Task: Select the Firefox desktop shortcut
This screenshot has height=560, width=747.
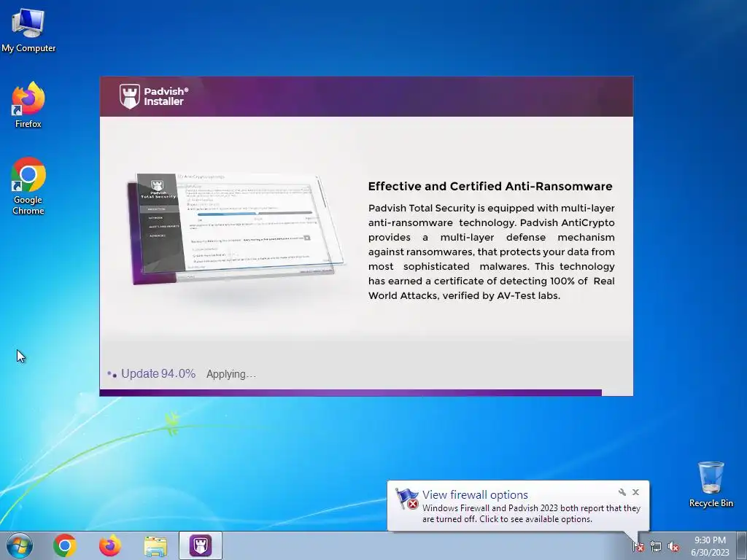Action: tap(28, 105)
